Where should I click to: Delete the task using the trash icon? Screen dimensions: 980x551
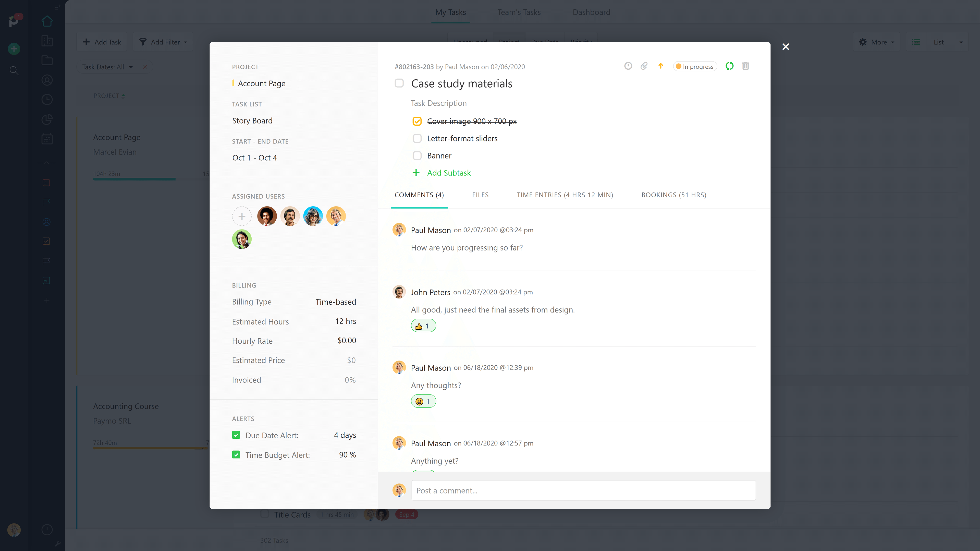pyautogui.click(x=745, y=66)
